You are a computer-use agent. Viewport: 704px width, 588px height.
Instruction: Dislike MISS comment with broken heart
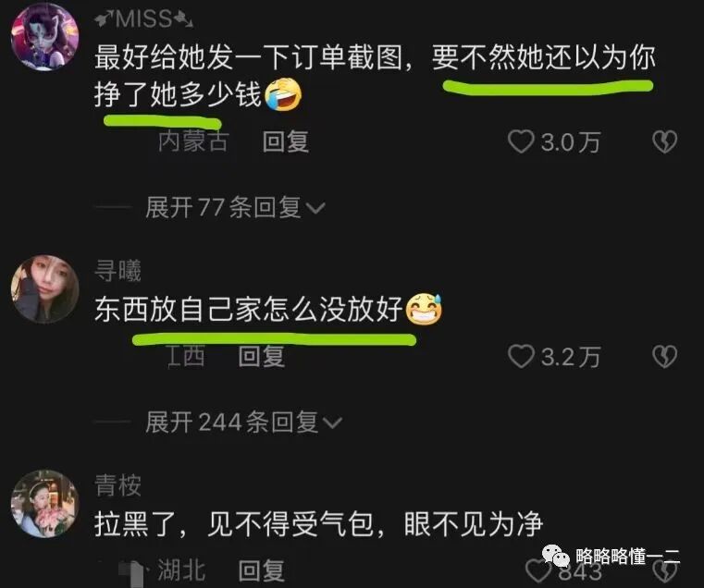click(x=664, y=141)
